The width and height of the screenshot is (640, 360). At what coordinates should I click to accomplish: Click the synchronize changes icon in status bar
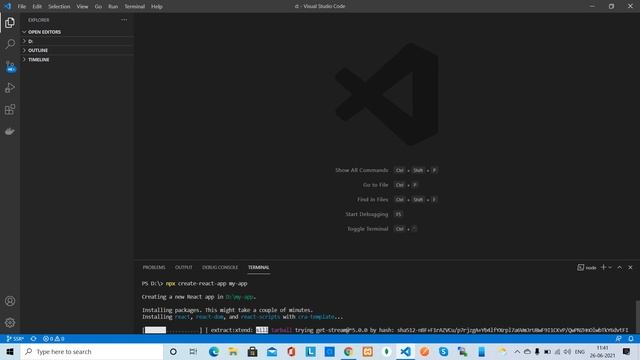[34, 339]
